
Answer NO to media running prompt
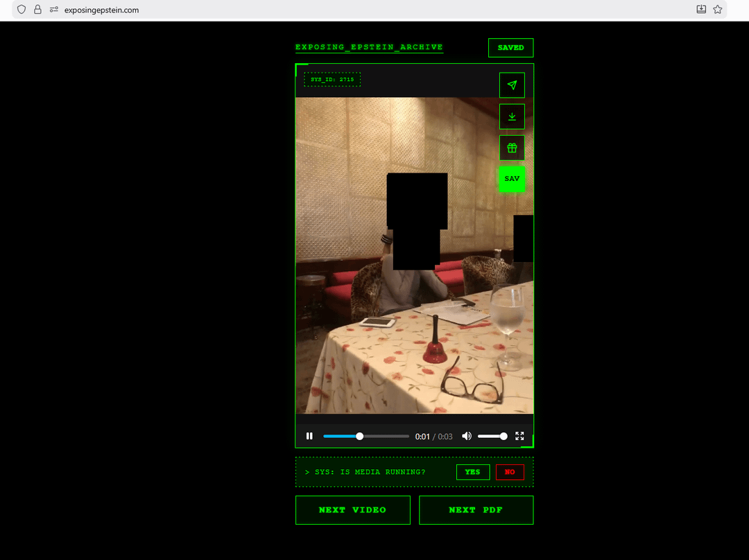pos(510,472)
